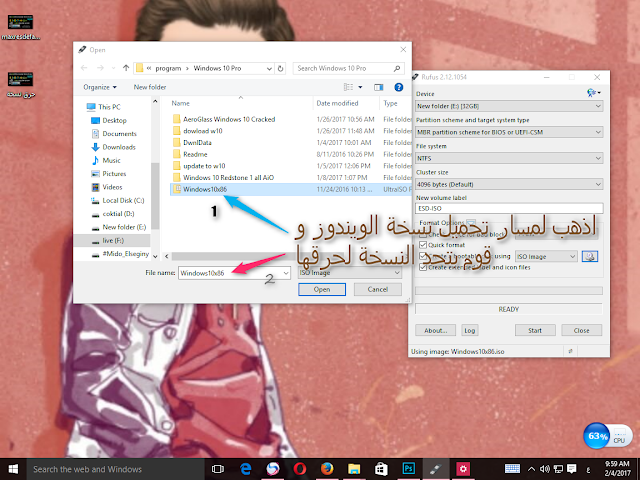Launch Opera browser from taskbar
The image size is (640, 480).
(300, 469)
